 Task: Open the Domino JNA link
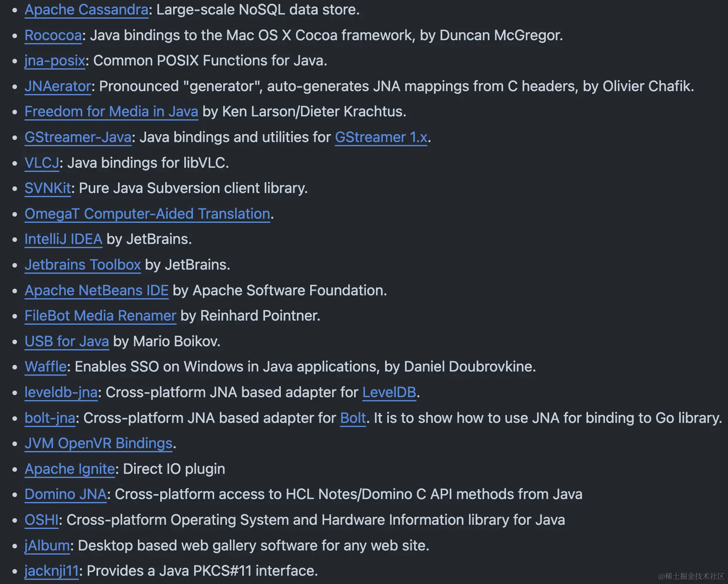65,494
